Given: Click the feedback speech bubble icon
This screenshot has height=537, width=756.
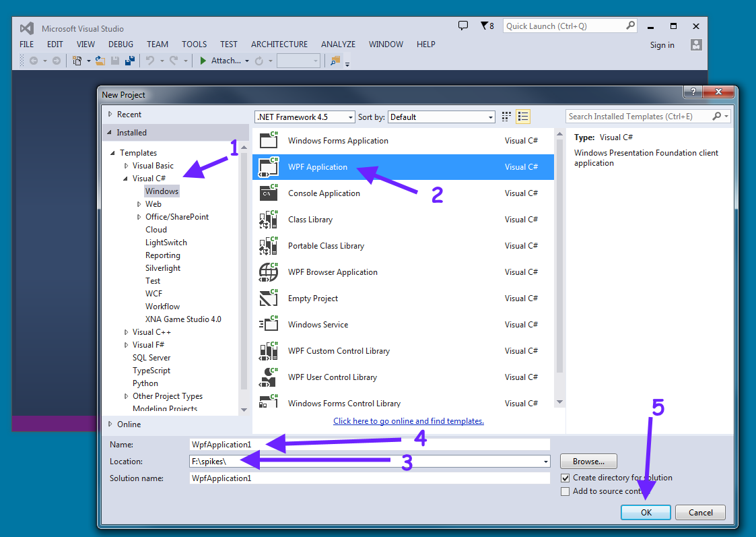Looking at the screenshot, I should (463, 26).
